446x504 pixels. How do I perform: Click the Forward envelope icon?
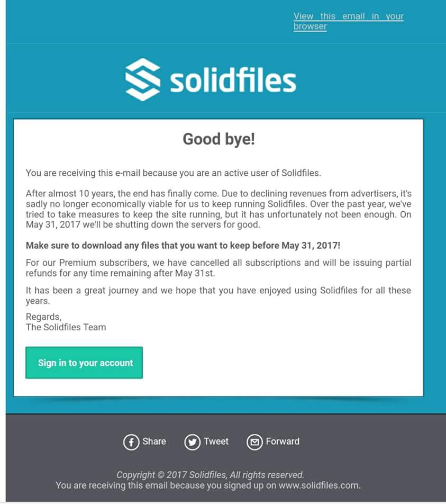[x=254, y=442]
